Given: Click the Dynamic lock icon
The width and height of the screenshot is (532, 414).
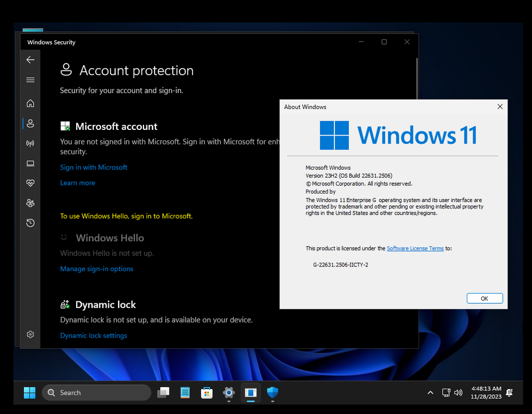Looking at the screenshot, I should (x=65, y=304).
